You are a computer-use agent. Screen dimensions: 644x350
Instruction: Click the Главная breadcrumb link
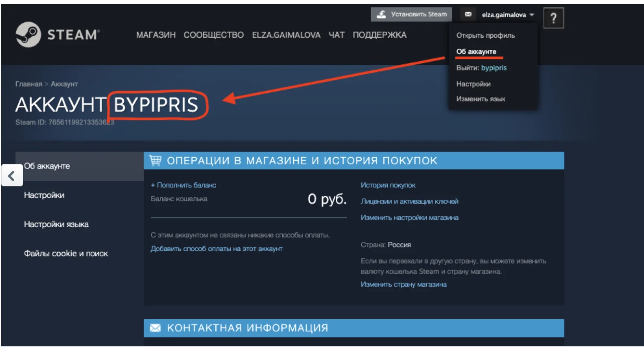coord(29,84)
